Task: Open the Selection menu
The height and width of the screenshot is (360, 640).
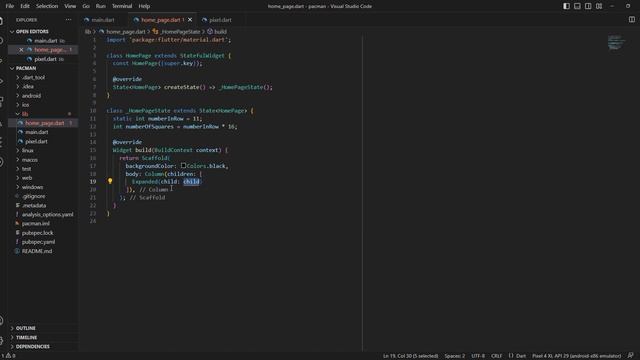Action: 47,6
